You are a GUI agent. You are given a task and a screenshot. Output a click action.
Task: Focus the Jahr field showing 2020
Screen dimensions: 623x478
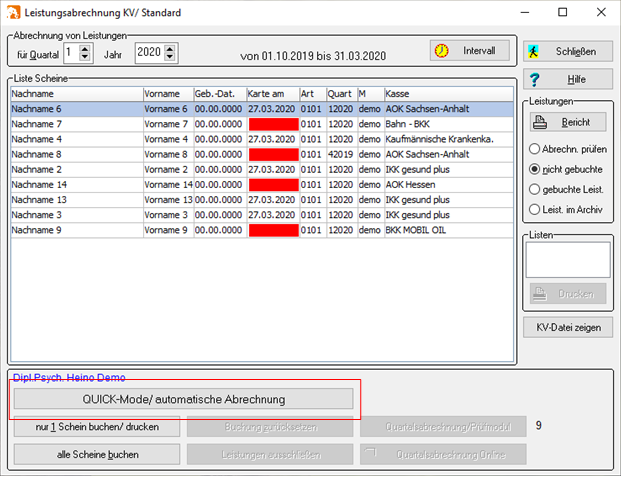150,53
